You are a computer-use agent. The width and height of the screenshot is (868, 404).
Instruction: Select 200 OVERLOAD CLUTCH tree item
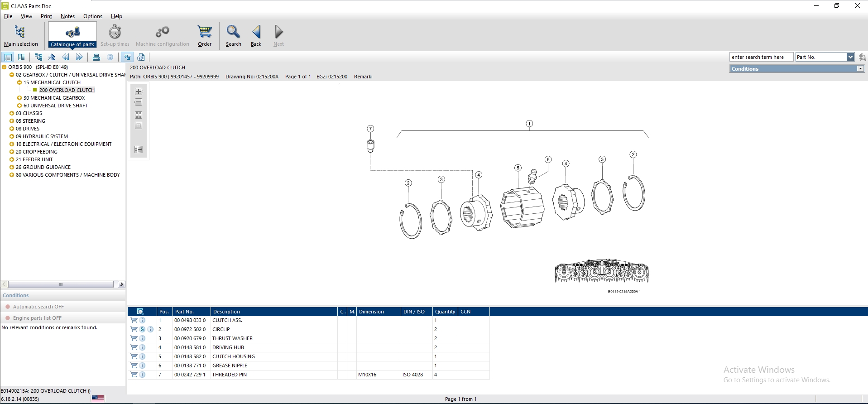click(x=67, y=90)
